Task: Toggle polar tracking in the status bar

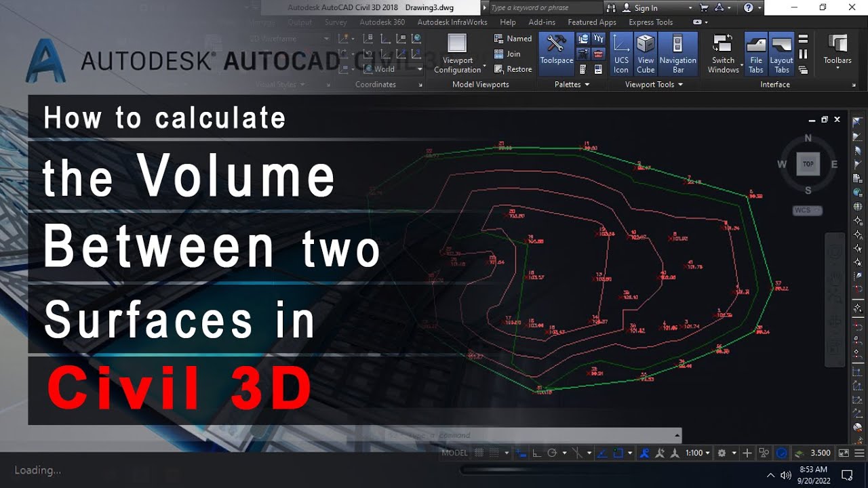Action: pos(552,453)
